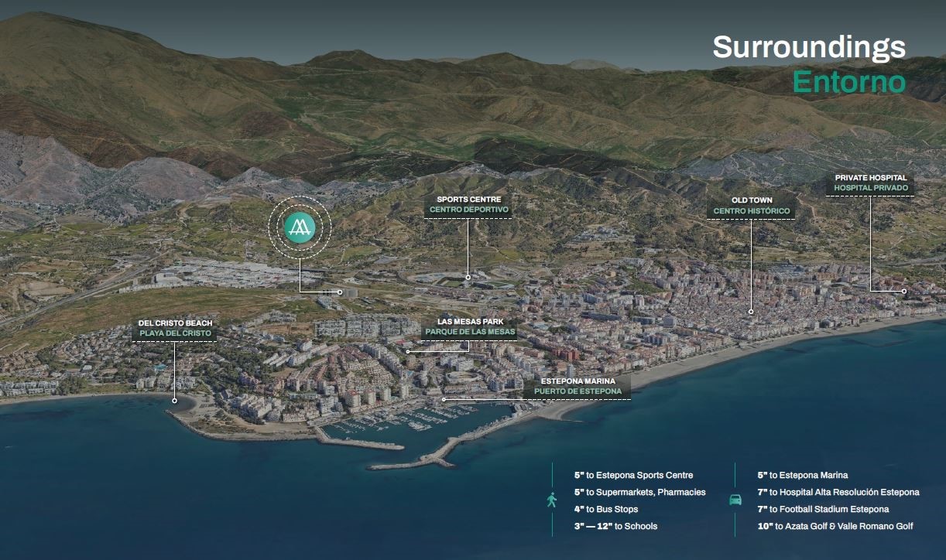Select the Las Mesas Park label
The image size is (946, 560).
coord(469,322)
